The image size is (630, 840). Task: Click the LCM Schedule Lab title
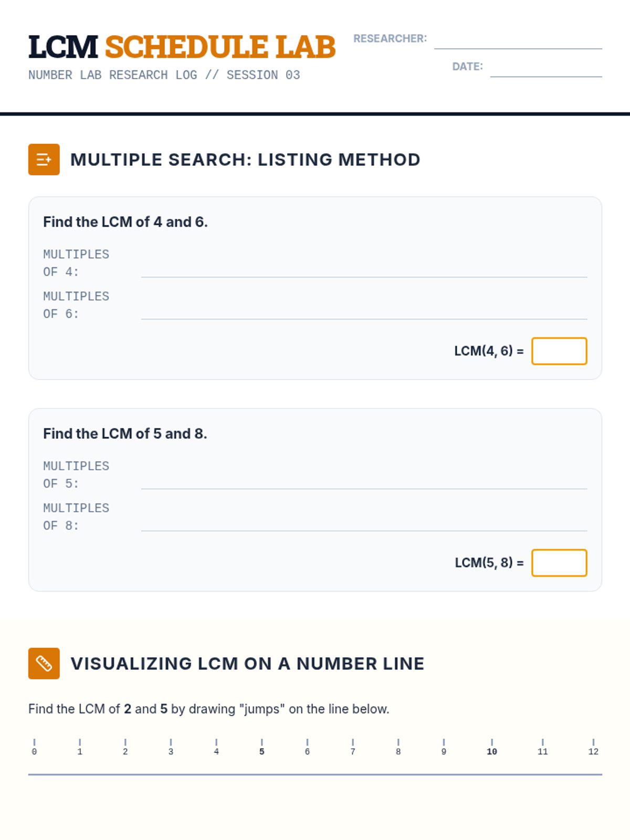(x=182, y=47)
